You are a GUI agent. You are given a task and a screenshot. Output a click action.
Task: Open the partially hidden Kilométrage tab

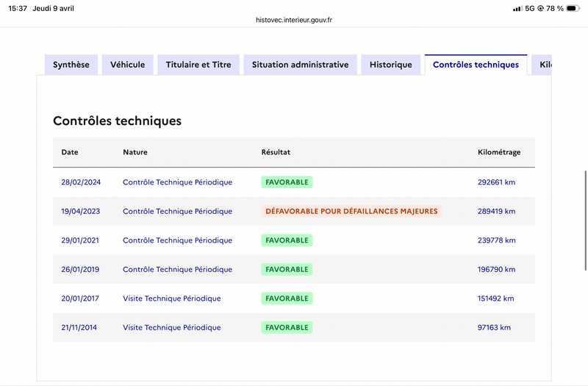pyautogui.click(x=544, y=65)
